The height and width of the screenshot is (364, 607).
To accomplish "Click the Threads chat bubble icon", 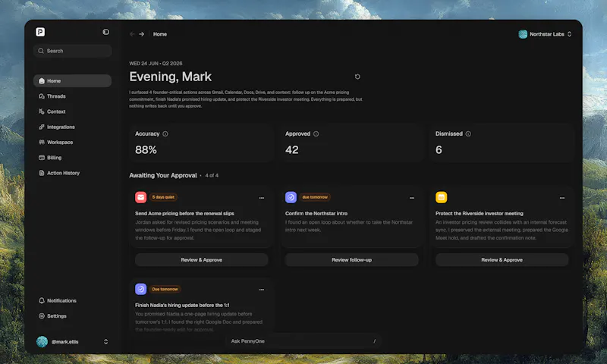I will (x=42, y=96).
